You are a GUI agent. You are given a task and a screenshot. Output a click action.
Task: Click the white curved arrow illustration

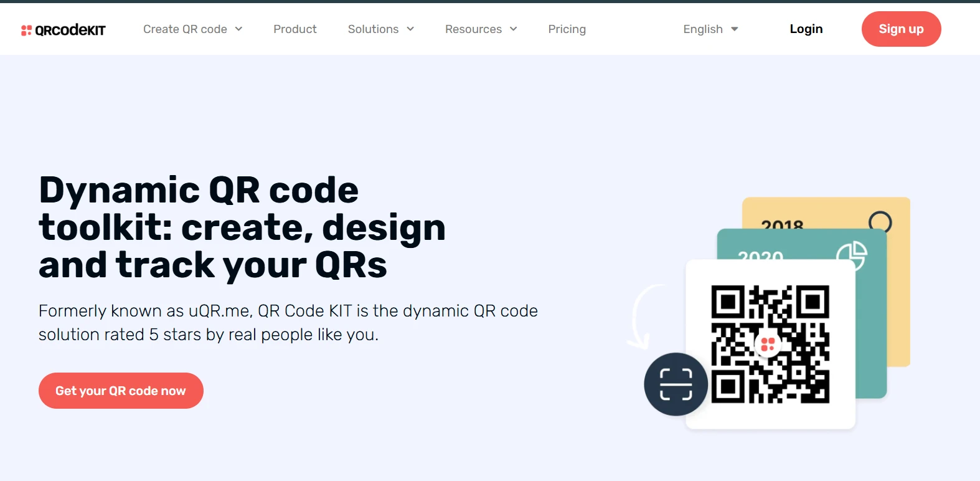643,316
